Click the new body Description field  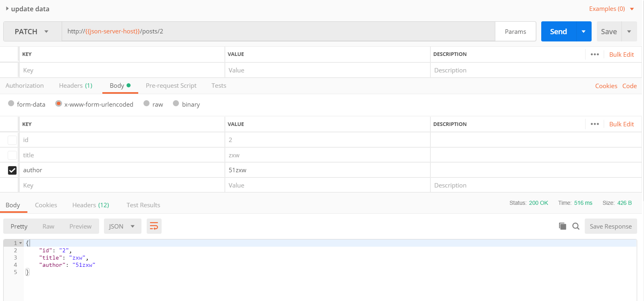click(x=536, y=186)
